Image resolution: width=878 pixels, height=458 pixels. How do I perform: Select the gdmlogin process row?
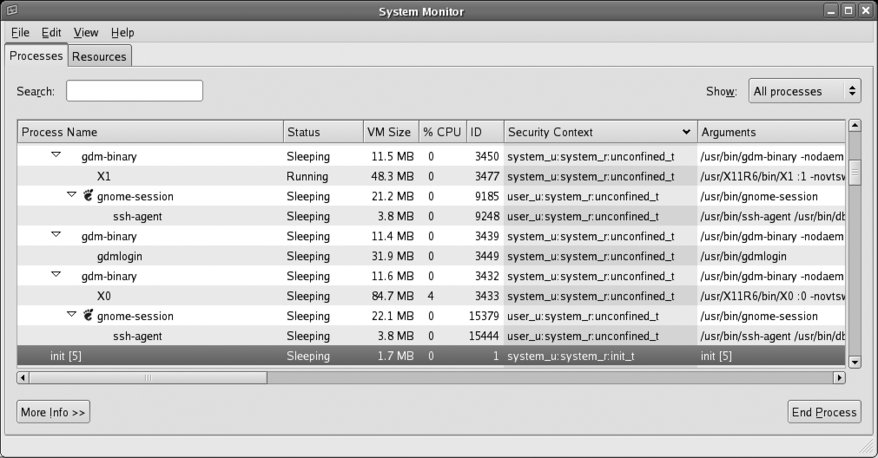tap(431, 256)
